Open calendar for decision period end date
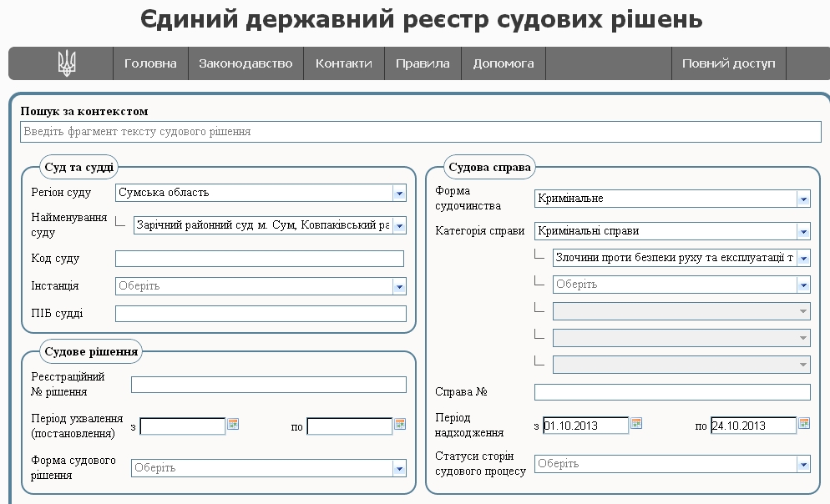This screenshot has height=504, width=830. click(x=400, y=424)
